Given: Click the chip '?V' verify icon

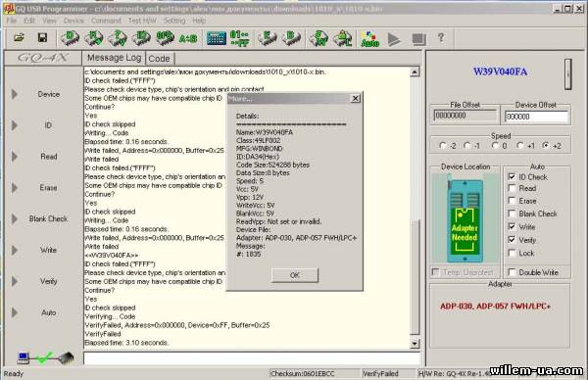Looking at the screenshot, I should click(118, 38).
